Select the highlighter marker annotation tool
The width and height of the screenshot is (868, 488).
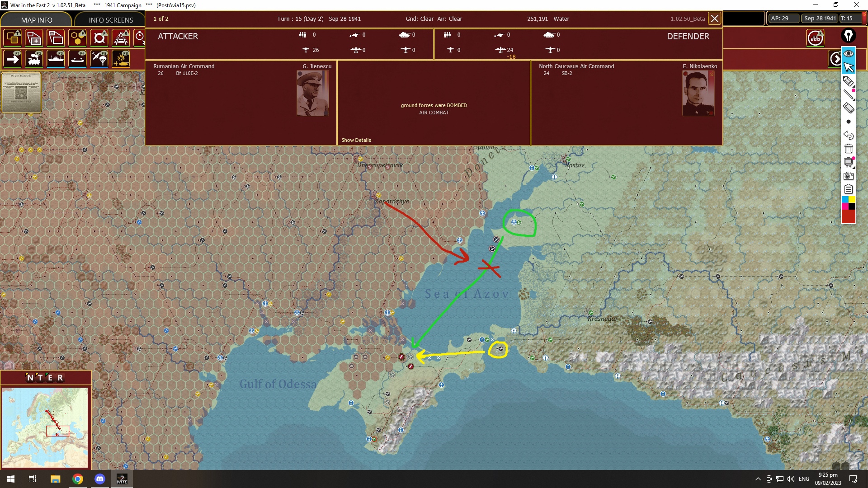pos(849,81)
